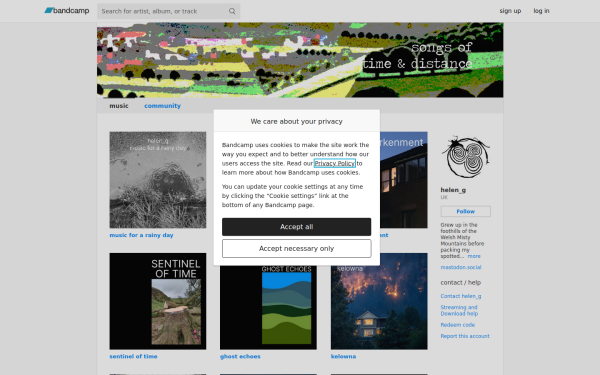Open the kelowna album cover
Screen dimensions: 600x375
click(379, 301)
